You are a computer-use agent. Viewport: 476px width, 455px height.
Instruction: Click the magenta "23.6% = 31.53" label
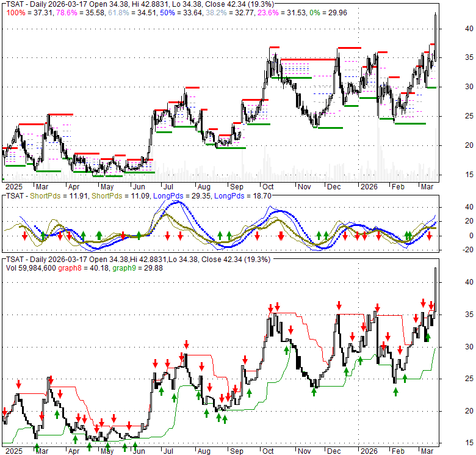pos(282,13)
